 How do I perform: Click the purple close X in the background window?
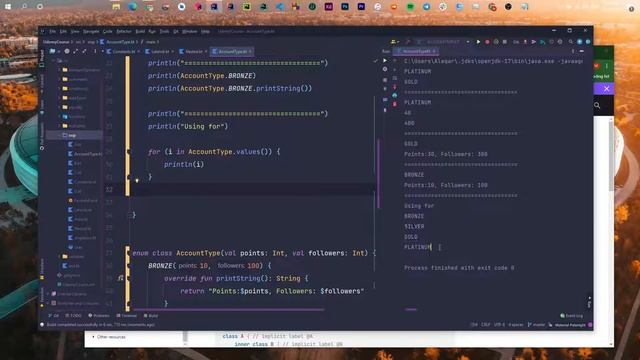607,89
